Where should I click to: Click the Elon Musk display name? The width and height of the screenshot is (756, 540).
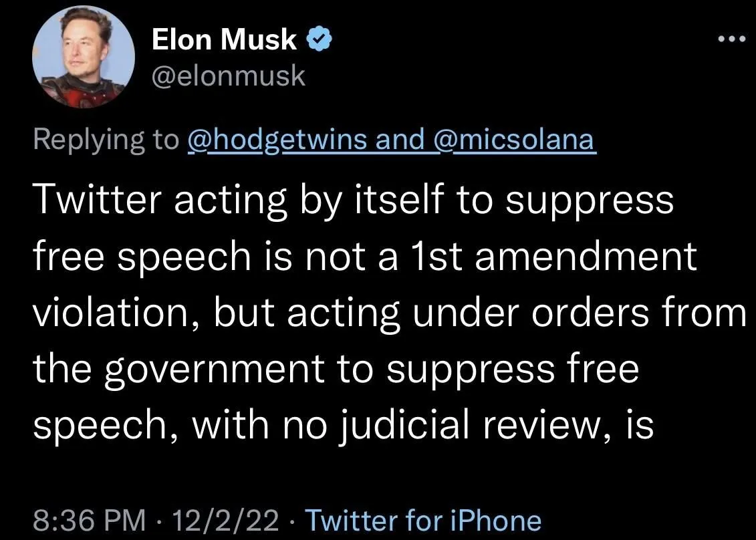click(224, 41)
